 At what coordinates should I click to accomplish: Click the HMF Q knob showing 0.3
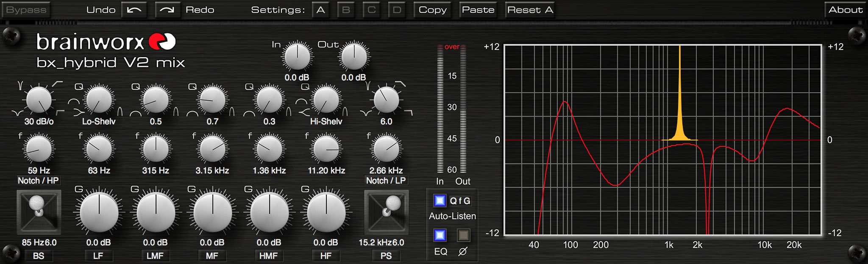(269, 100)
